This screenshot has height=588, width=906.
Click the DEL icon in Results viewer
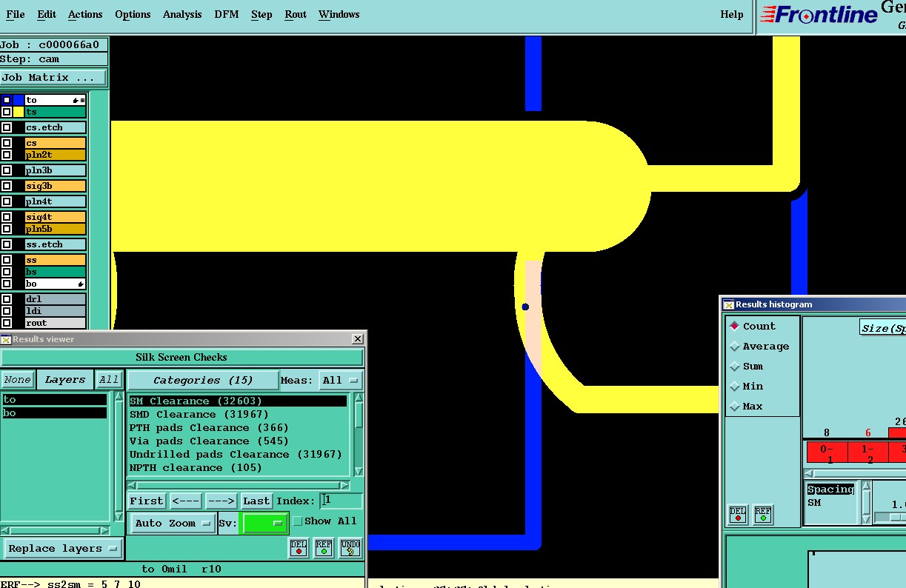299,548
